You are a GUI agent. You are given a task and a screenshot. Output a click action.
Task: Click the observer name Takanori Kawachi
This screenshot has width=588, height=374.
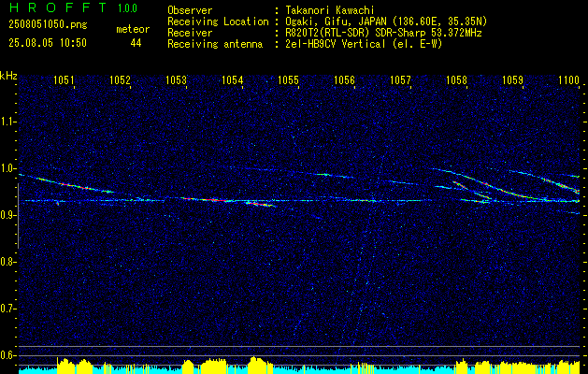[x=329, y=10]
